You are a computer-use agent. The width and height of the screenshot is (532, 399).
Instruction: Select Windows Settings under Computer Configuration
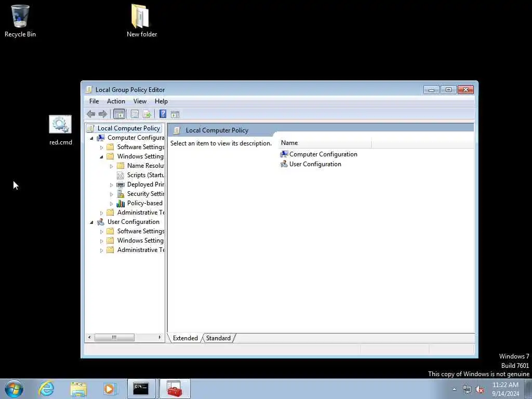tap(140, 156)
